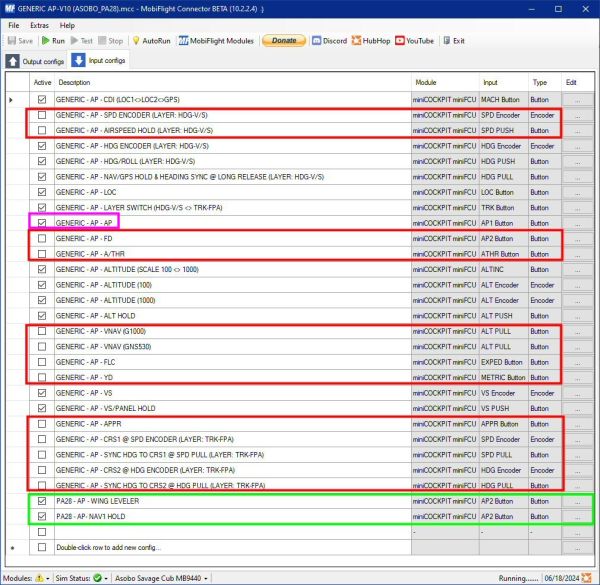
Task: Open the Modules status dropdown arrow
Action: pos(47,578)
